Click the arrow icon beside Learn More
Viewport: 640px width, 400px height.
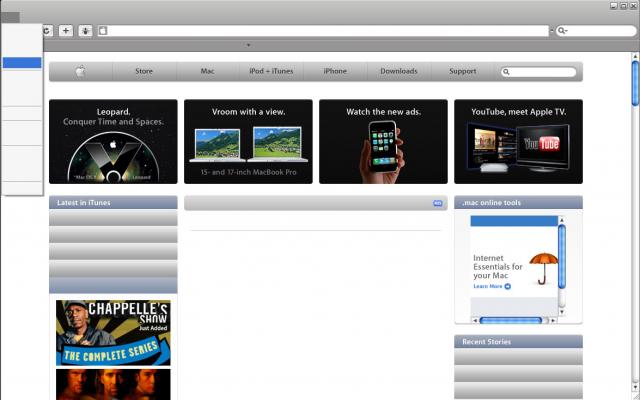508,287
